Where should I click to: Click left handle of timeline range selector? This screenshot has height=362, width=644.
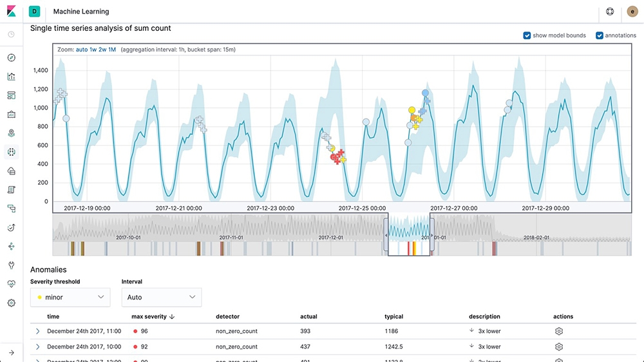(386, 235)
